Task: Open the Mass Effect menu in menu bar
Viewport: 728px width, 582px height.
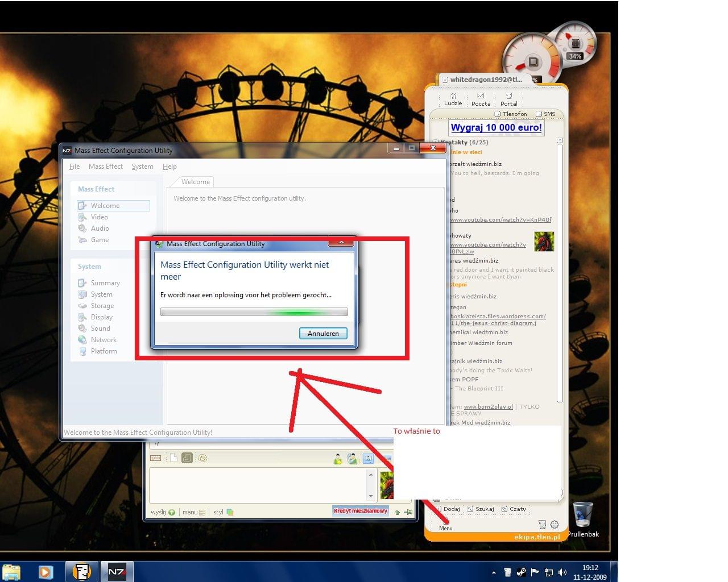Action: pos(106,167)
